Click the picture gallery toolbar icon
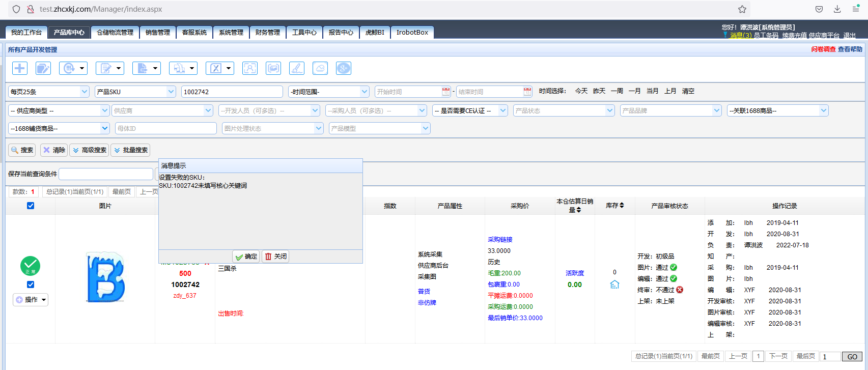This screenshot has height=370, width=868. (x=273, y=68)
